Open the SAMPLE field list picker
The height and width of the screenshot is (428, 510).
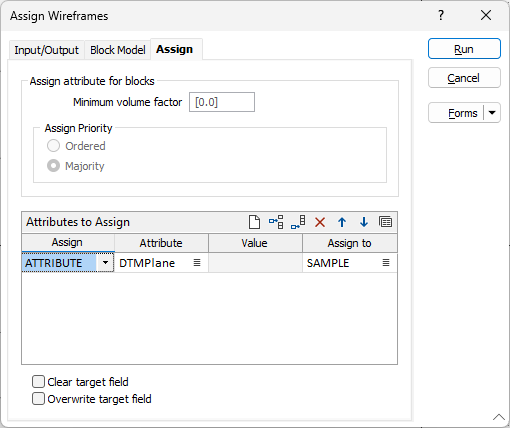click(x=386, y=263)
